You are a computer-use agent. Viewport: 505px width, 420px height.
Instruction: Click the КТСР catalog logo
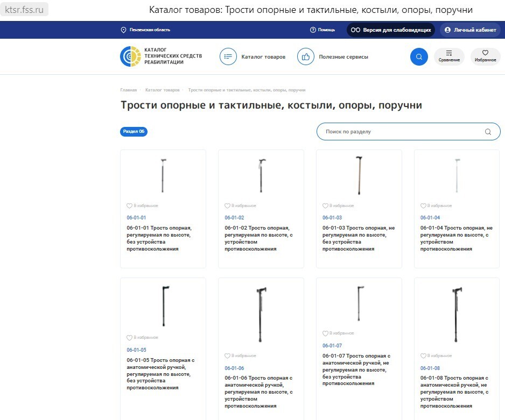pyautogui.click(x=160, y=56)
